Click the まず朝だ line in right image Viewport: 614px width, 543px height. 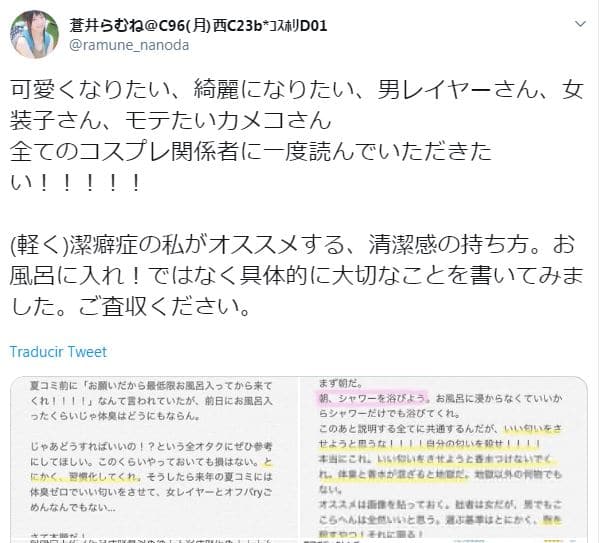point(341,383)
